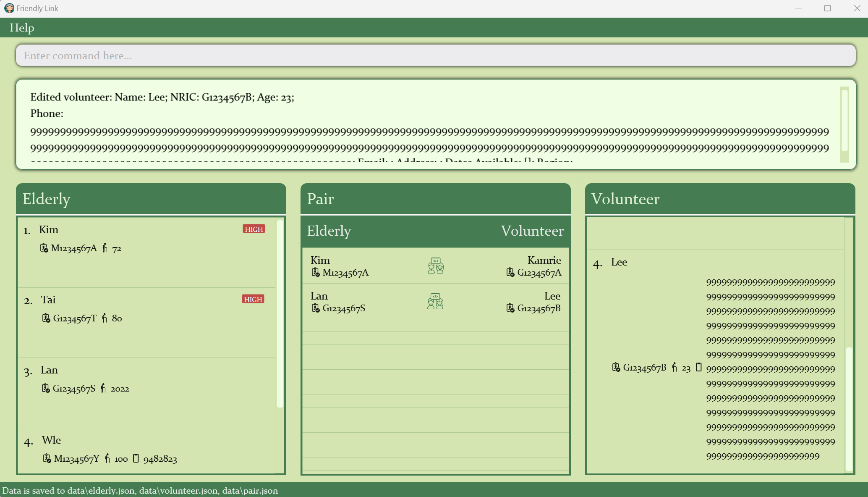Viewport: 868px width, 497px height.
Task: Click the NRIC icon under Kamrie in the Pair list
Action: 510,272
